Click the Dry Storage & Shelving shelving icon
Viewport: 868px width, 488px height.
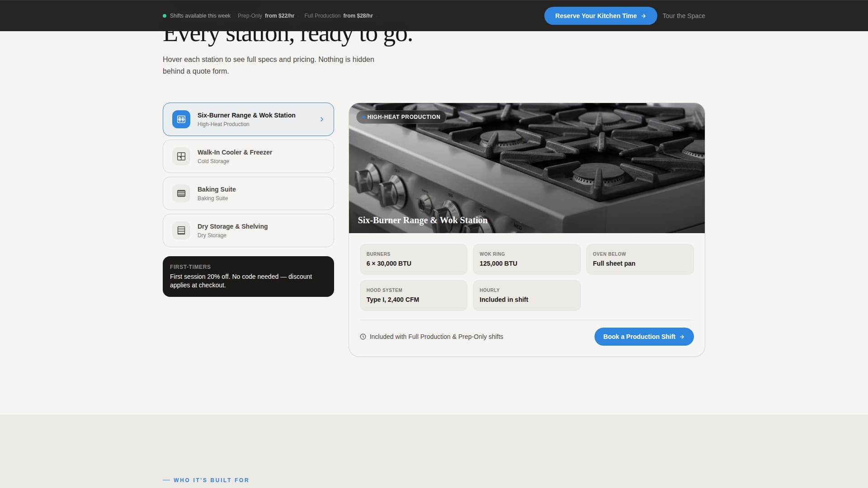(x=181, y=230)
